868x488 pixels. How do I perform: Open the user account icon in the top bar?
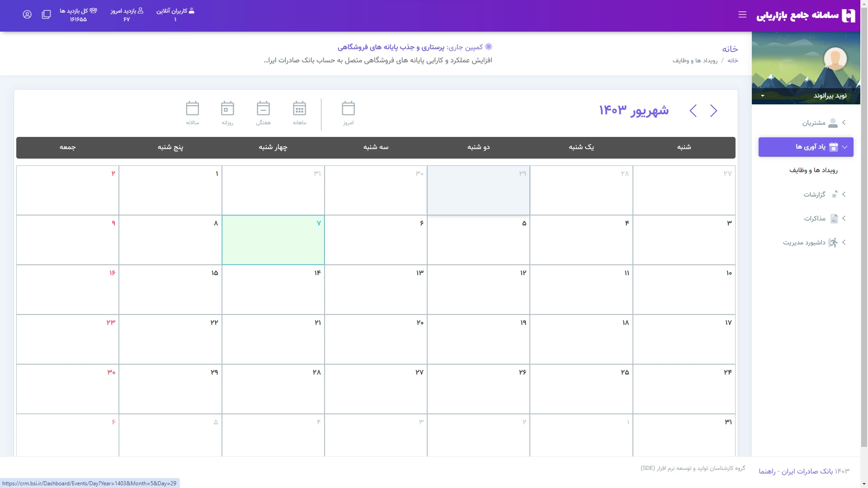(27, 14)
